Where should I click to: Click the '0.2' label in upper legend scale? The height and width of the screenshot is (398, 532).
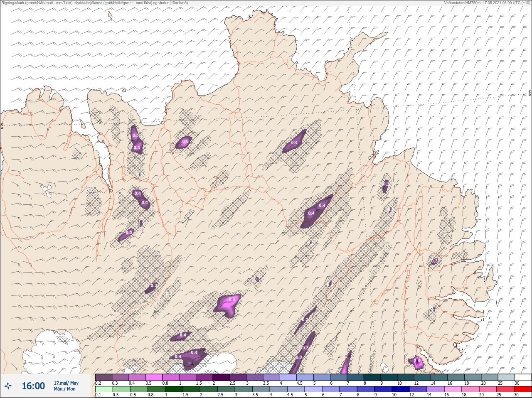click(x=98, y=383)
